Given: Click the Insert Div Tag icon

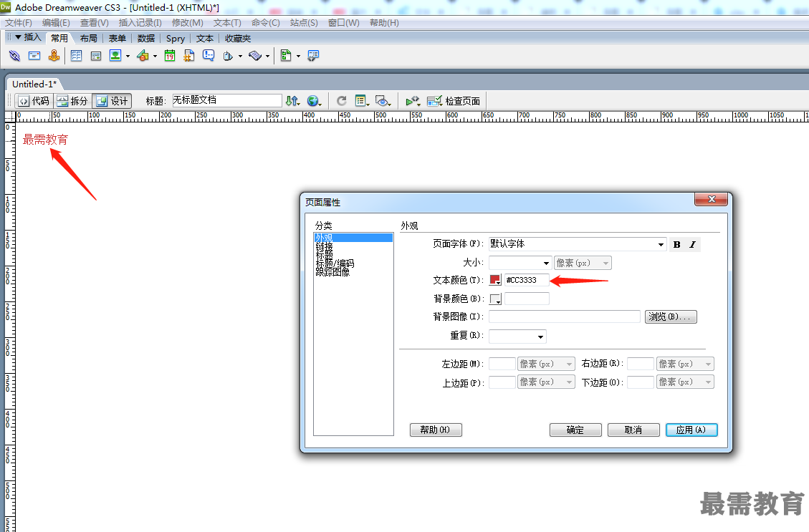Looking at the screenshot, I should coord(95,56).
